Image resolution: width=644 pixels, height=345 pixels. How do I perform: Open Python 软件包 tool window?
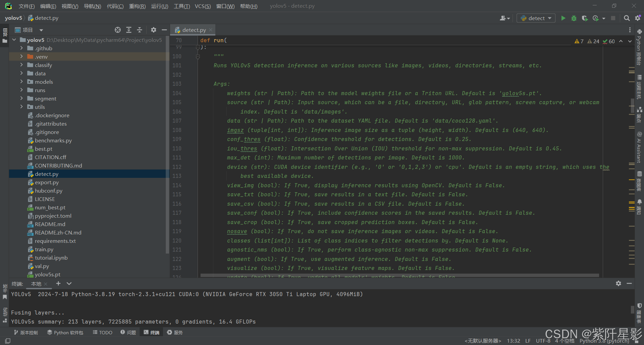tap(65, 332)
